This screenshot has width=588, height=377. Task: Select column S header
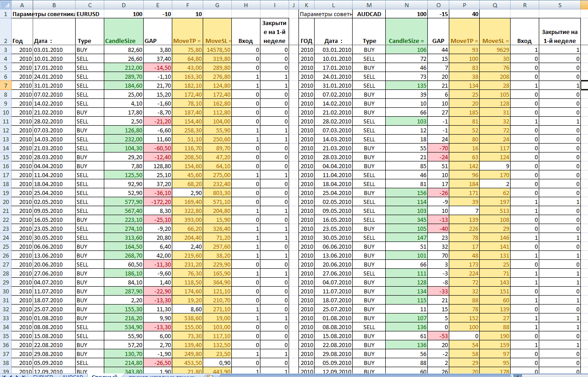560,5
